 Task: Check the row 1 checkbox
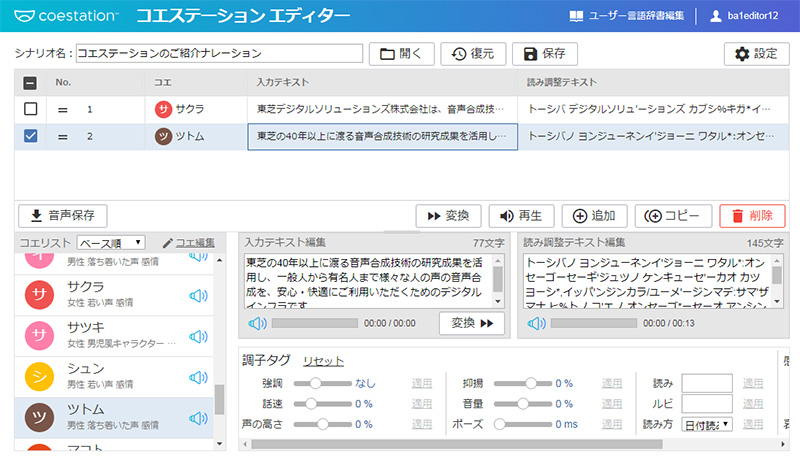(31, 109)
